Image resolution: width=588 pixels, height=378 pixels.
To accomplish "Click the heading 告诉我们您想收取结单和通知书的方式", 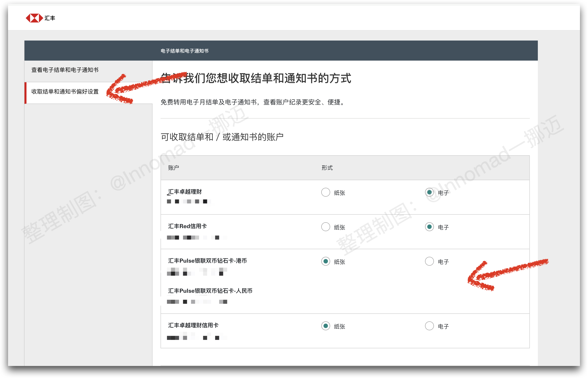I will (x=256, y=78).
